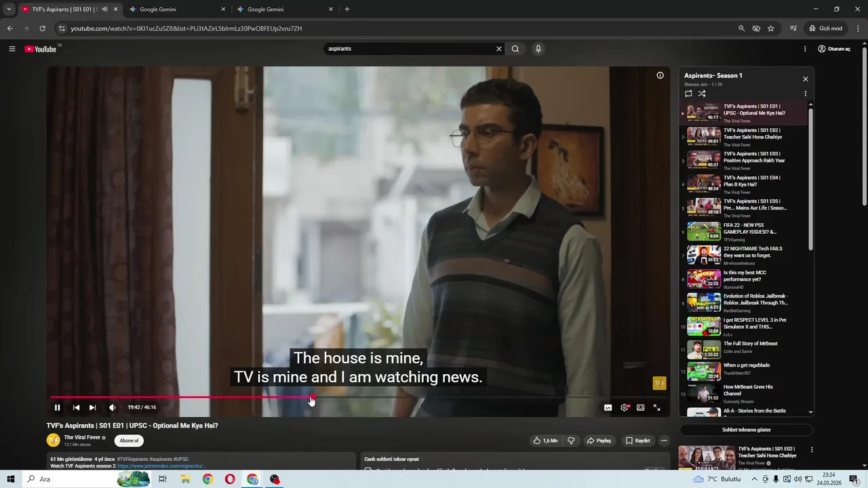Select Is this my best MCC performance
Viewport: 868px width, 488px height.
pos(744,279)
